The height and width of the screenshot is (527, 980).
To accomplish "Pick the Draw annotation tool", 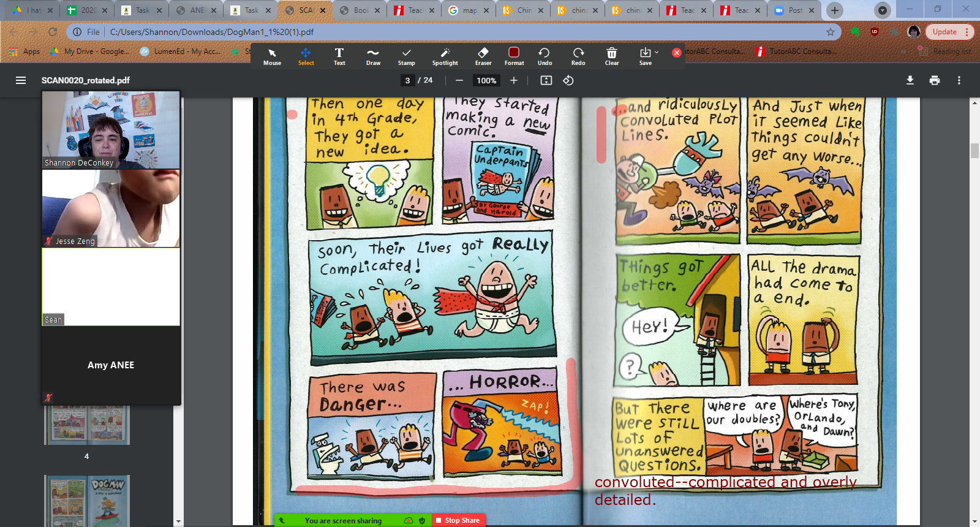I will point(373,56).
